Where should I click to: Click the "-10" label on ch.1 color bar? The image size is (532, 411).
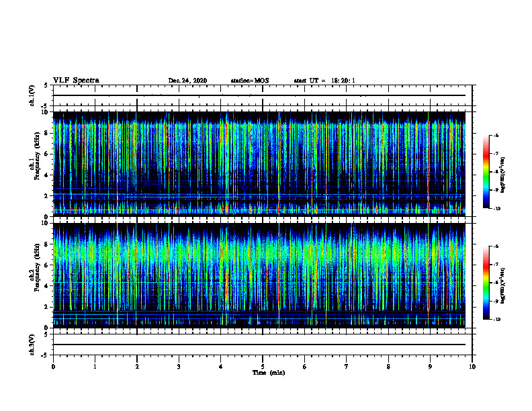(x=496, y=209)
